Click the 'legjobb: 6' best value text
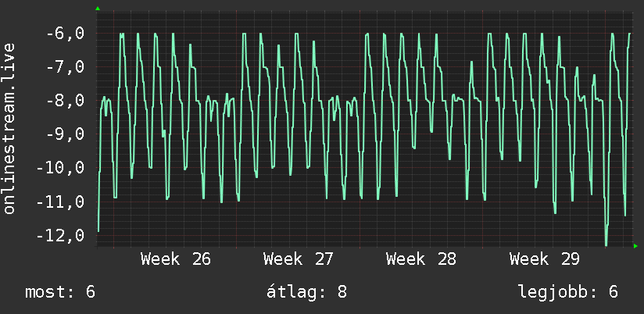 tap(568, 292)
